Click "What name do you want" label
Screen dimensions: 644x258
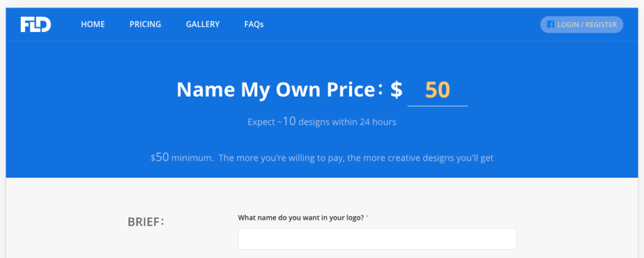(299, 218)
